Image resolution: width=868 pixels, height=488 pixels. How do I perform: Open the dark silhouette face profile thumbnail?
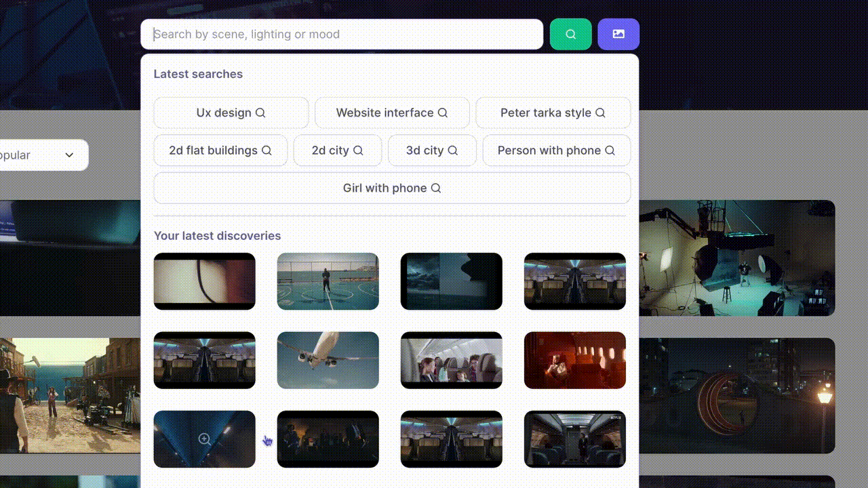(452, 281)
